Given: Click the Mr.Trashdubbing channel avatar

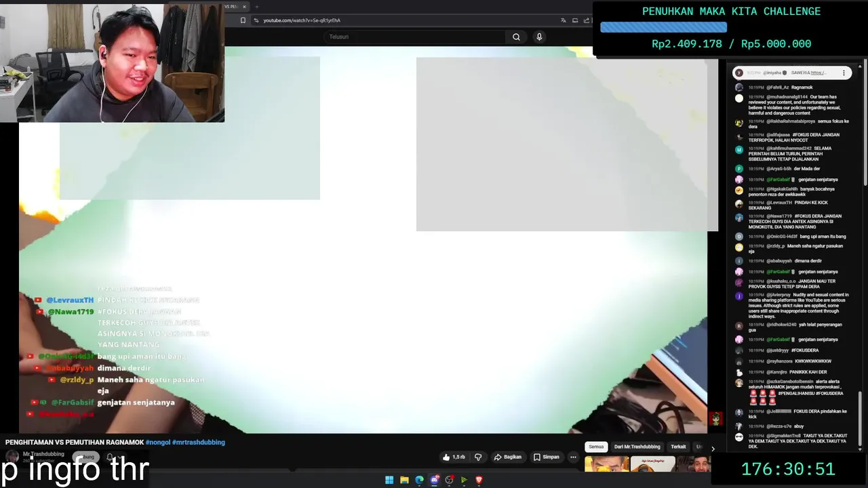Looking at the screenshot, I should [12, 457].
